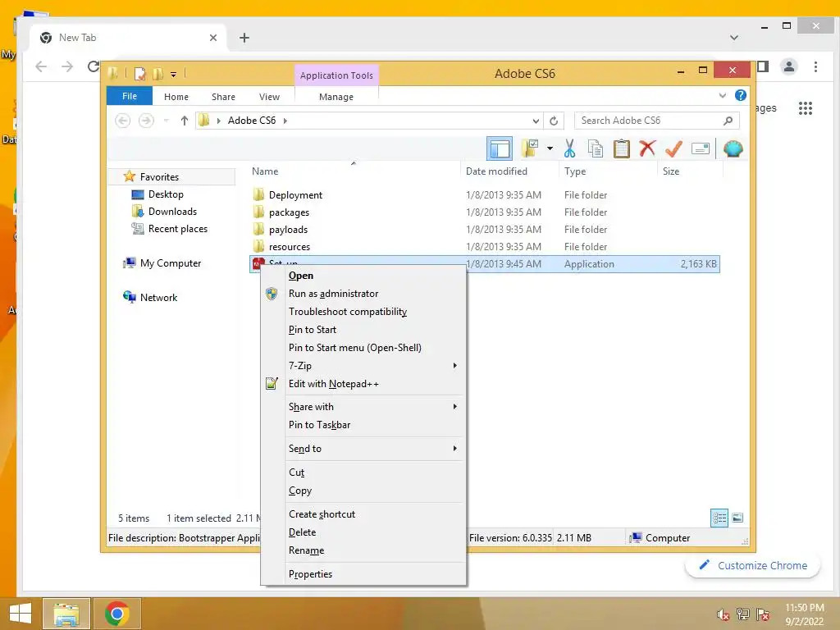Viewport: 840px width, 630px height.
Task: Click the Explorer back arrow
Action: coord(123,121)
